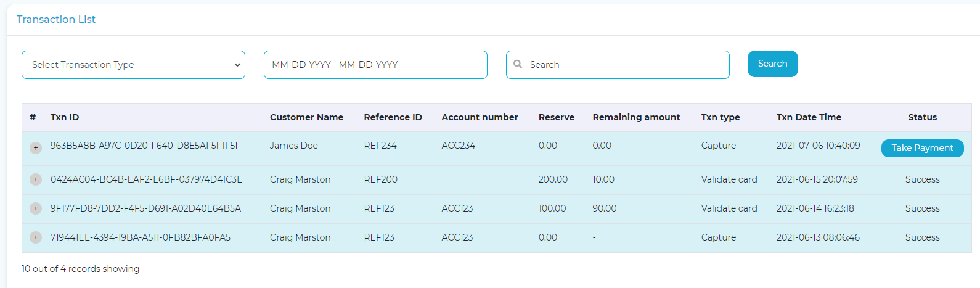This screenshot has height=288, width=980.
Task: Open the Select Transaction Type dropdown
Action: pyautogui.click(x=133, y=65)
